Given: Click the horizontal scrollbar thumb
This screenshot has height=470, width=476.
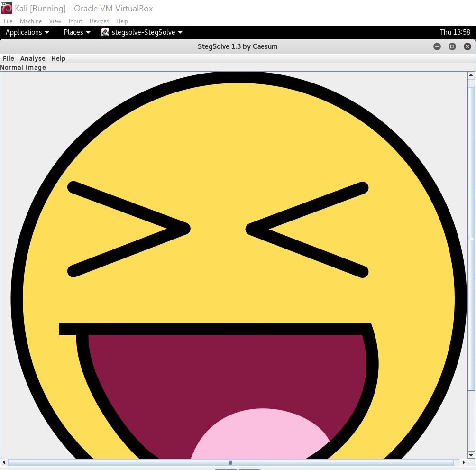Looking at the screenshot, I should (x=230, y=462).
